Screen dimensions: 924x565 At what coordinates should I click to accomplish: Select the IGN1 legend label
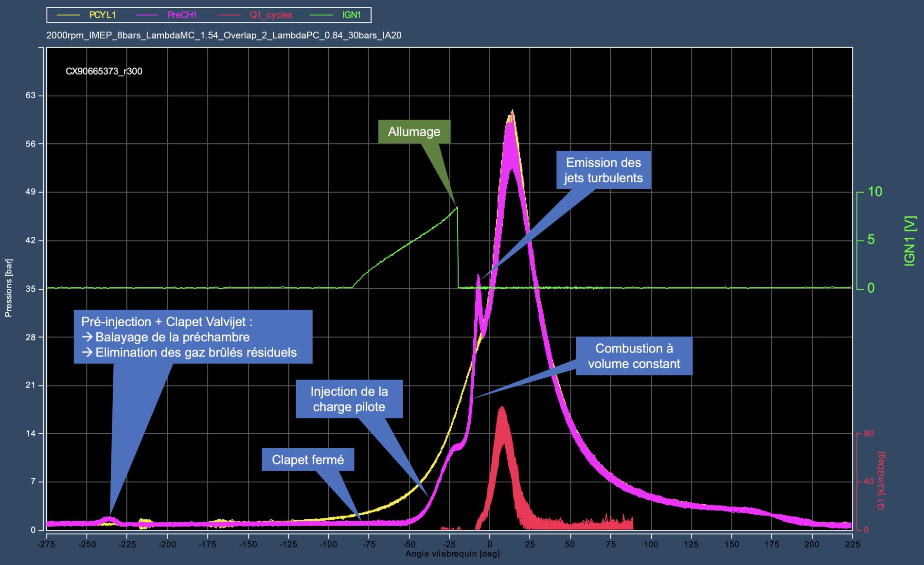click(351, 15)
